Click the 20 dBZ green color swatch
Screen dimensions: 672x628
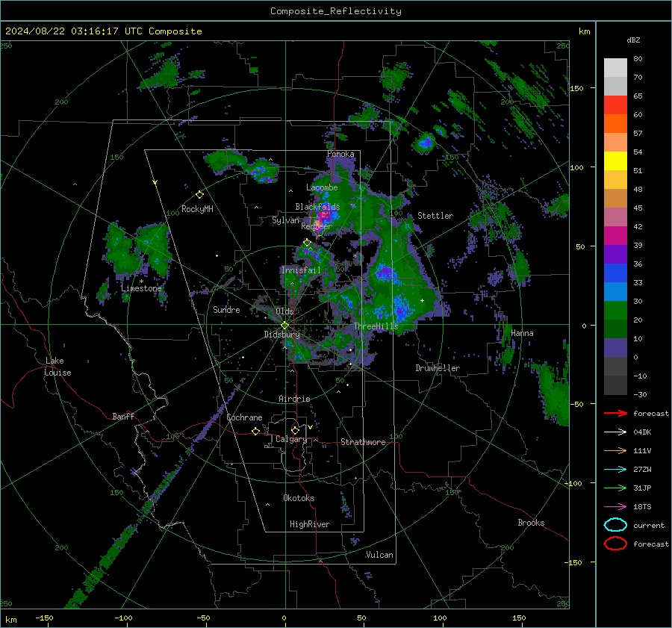click(x=615, y=310)
